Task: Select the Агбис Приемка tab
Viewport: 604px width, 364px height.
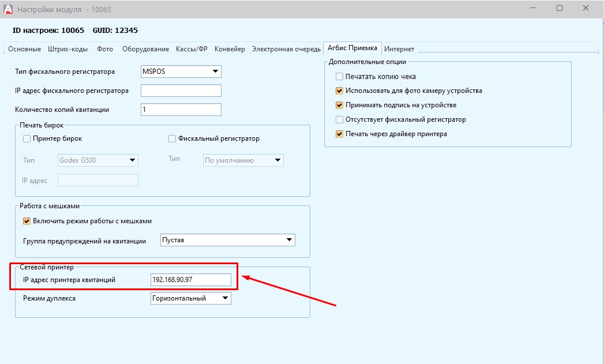Action: coord(352,48)
